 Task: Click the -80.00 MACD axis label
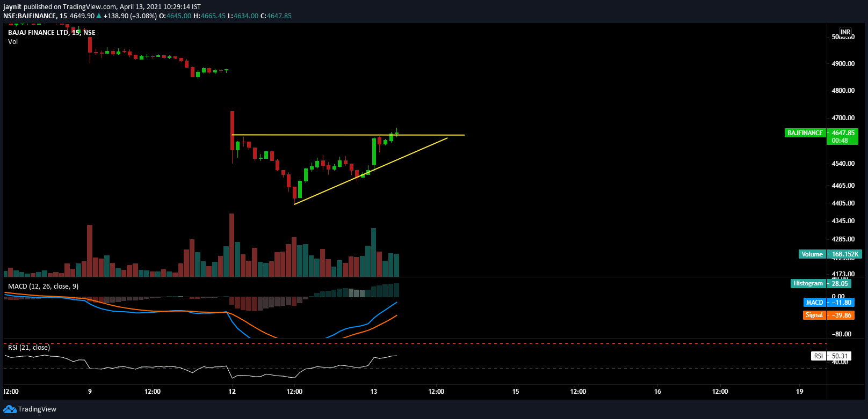(841, 334)
